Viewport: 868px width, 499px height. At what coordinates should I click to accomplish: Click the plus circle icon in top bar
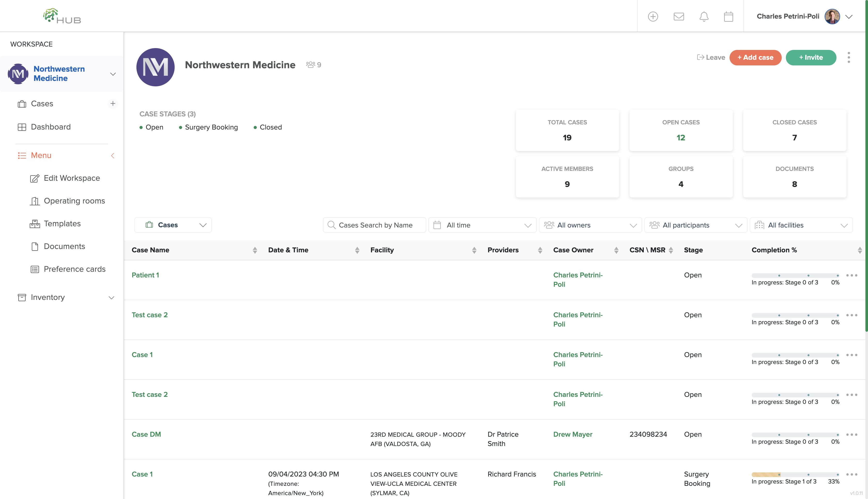(653, 17)
